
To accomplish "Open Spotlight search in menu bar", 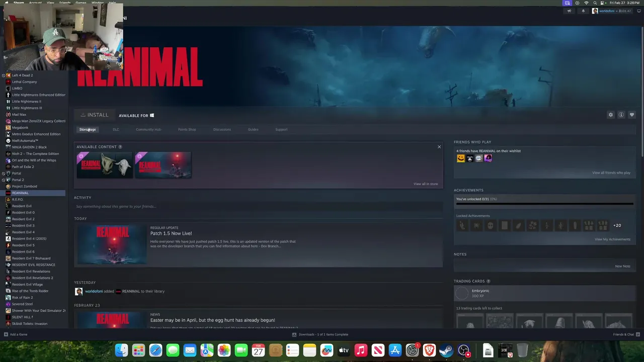I will [x=595, y=3].
